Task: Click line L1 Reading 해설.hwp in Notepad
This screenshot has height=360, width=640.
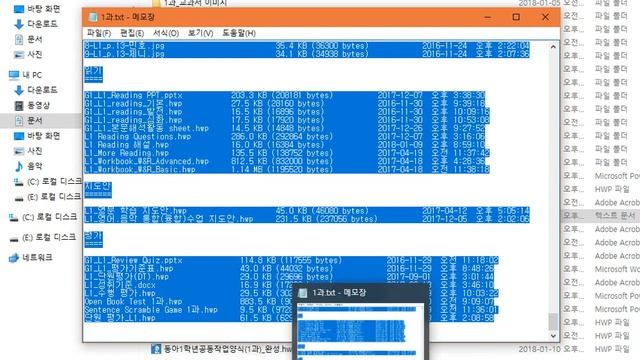Action: (x=285, y=145)
